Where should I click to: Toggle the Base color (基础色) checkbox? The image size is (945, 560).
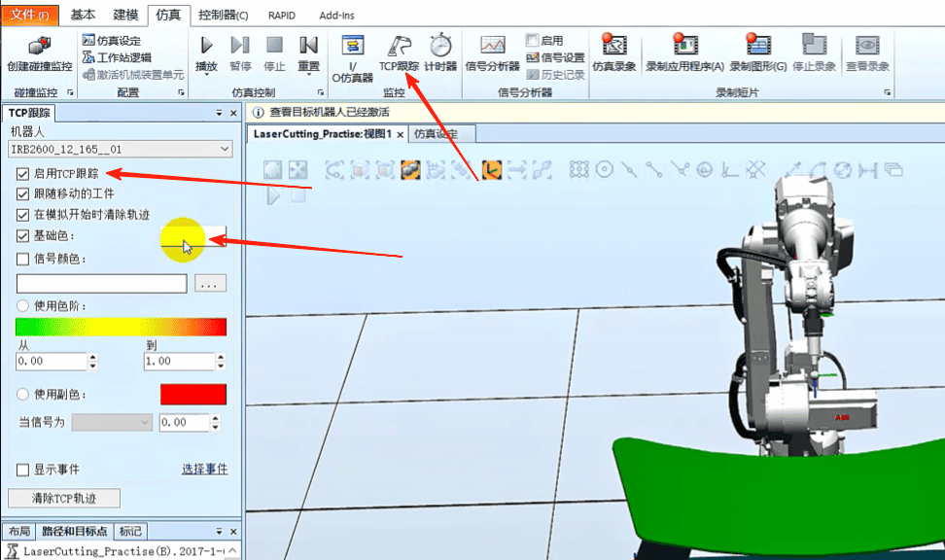[x=23, y=235]
